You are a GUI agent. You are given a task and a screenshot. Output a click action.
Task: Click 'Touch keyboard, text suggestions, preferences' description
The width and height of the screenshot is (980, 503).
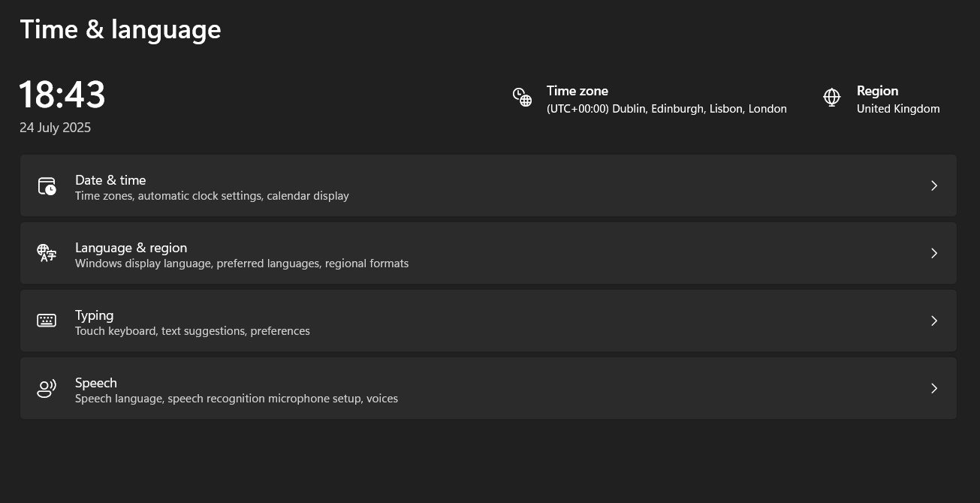(192, 331)
